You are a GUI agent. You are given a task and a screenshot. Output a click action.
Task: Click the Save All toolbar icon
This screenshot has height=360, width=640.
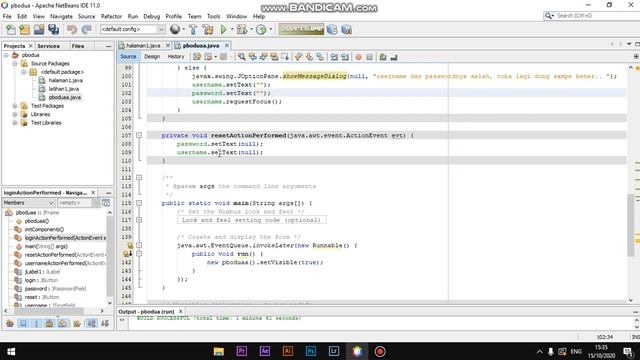pos(53,29)
